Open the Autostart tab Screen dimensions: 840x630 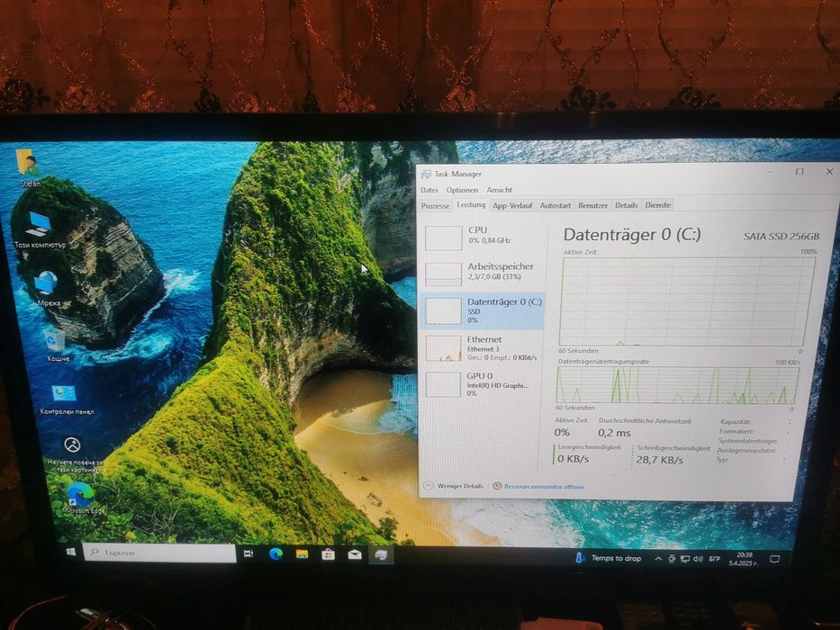pyautogui.click(x=555, y=205)
